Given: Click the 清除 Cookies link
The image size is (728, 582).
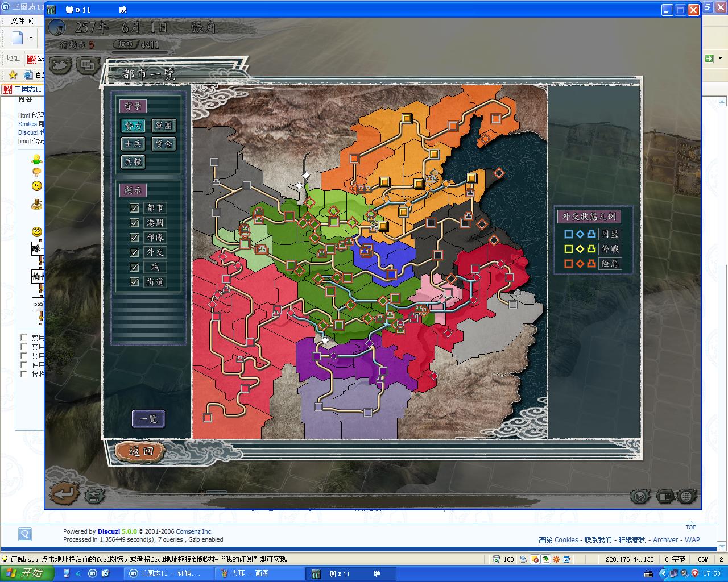Looking at the screenshot, I should coord(558,540).
